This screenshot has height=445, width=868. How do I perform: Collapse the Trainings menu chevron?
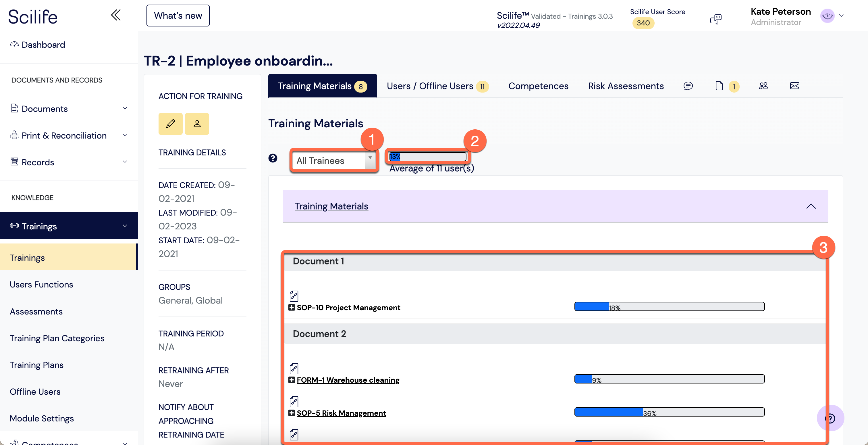tap(125, 226)
